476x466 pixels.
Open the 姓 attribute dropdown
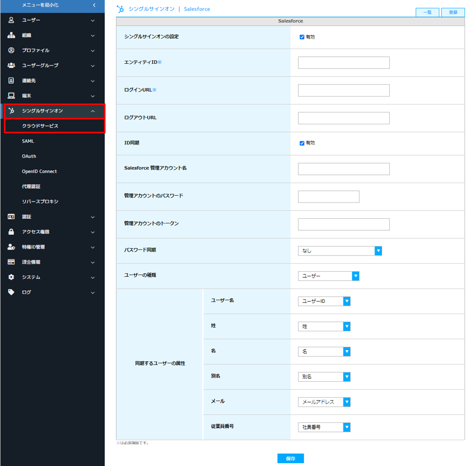pos(324,326)
